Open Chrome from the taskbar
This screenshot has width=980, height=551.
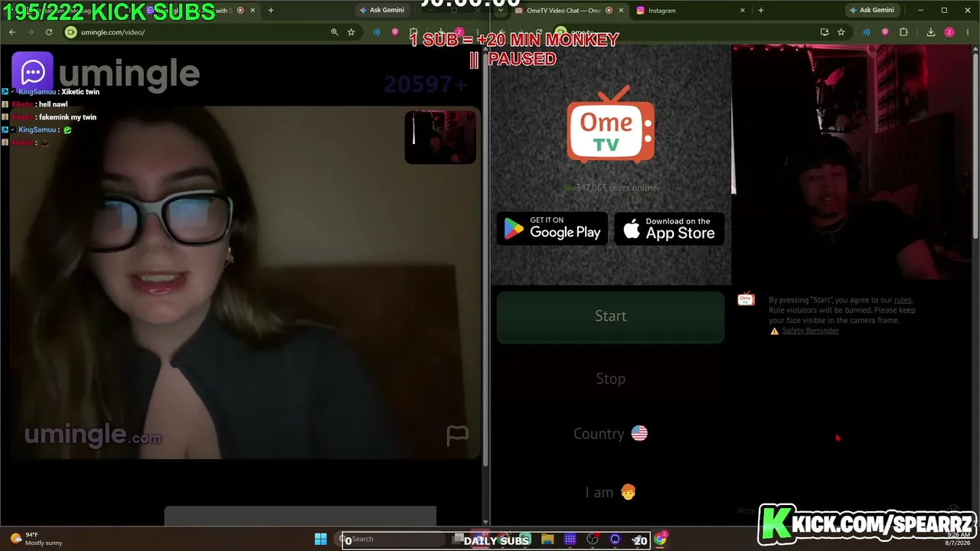660,540
